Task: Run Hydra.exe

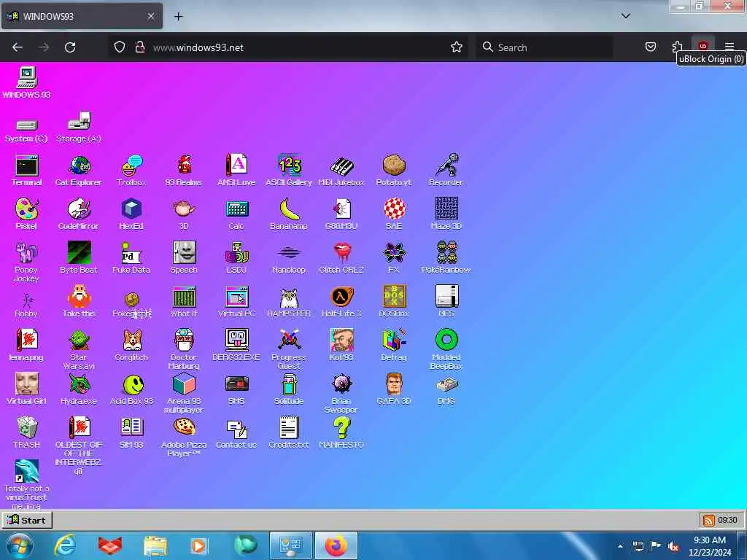Action: pos(79,389)
